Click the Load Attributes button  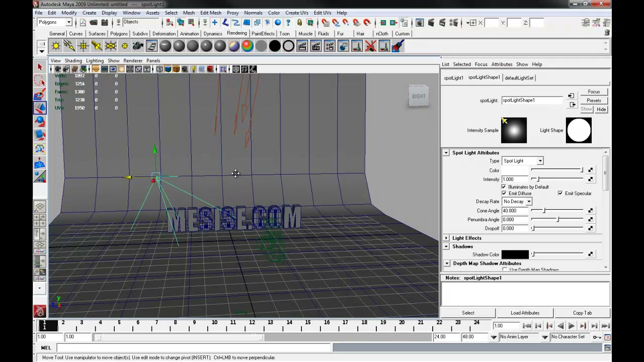tap(525, 313)
